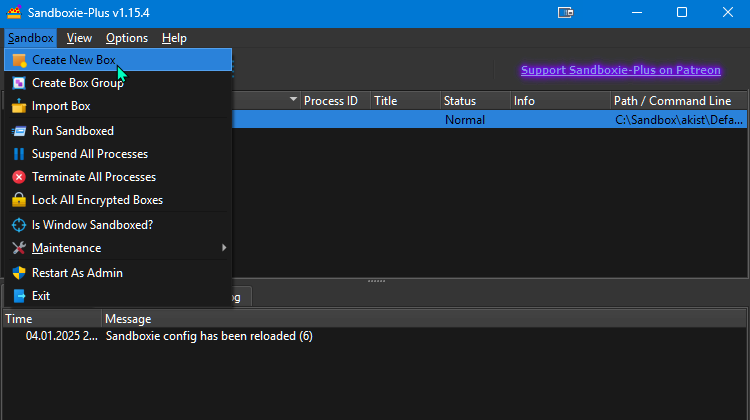The image size is (750, 420).
Task: Click the Create New Box icon
Action: pyautogui.click(x=19, y=60)
